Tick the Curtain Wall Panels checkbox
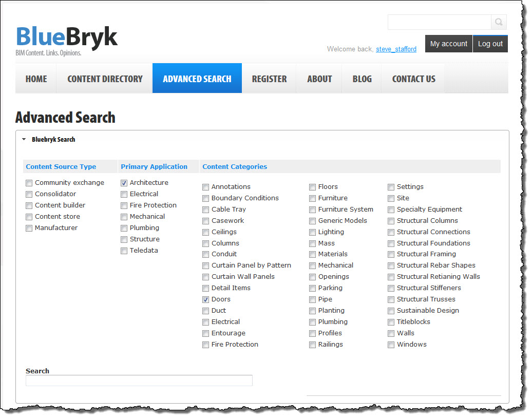The image size is (532, 418). [x=205, y=277]
